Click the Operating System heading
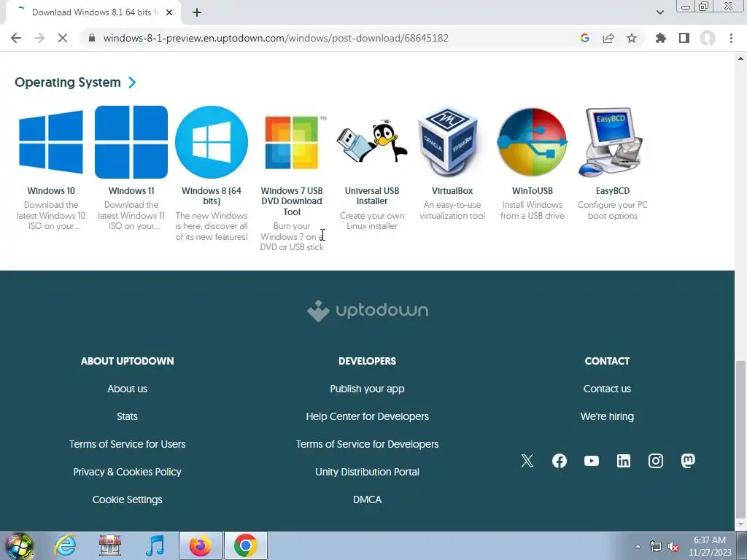This screenshot has height=560, width=747. pos(68,82)
